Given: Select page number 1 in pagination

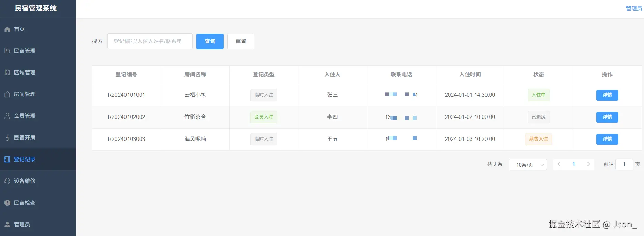Looking at the screenshot, I should pyautogui.click(x=574, y=164).
